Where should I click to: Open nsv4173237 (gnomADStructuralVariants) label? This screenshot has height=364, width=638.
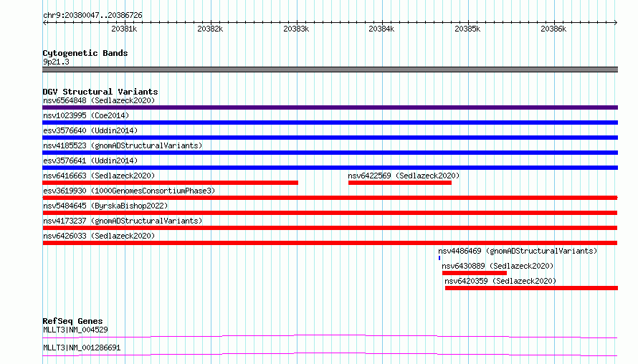pos(123,221)
